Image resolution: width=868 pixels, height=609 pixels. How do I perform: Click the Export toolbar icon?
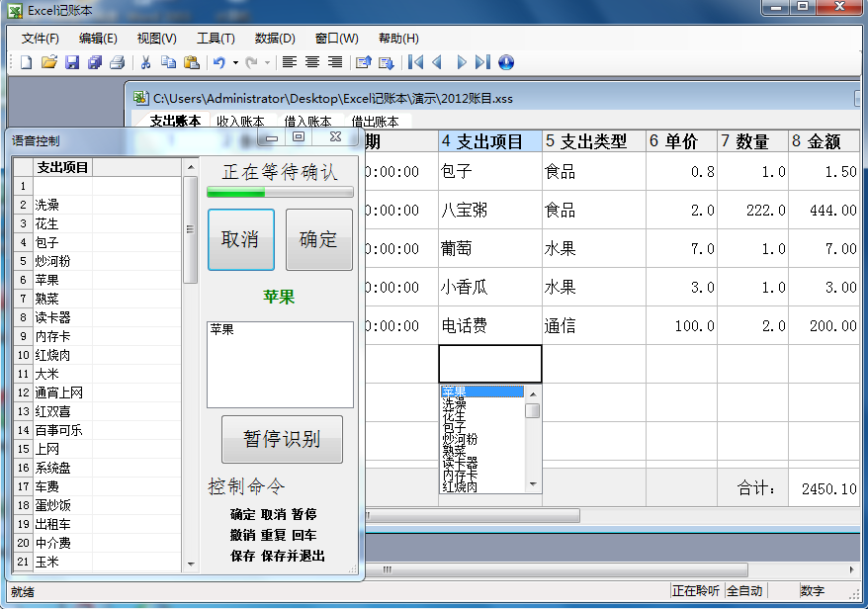[x=363, y=62]
